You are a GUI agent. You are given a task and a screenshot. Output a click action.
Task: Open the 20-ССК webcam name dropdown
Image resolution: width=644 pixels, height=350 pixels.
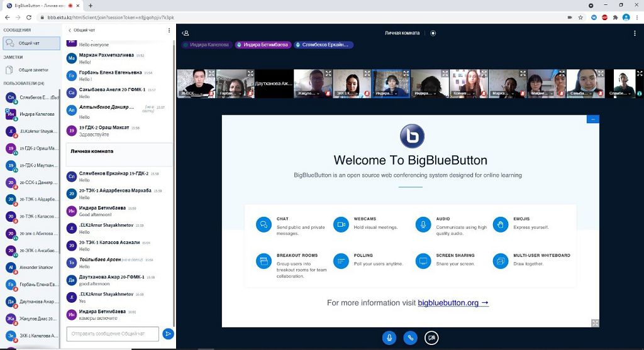[x=190, y=94]
